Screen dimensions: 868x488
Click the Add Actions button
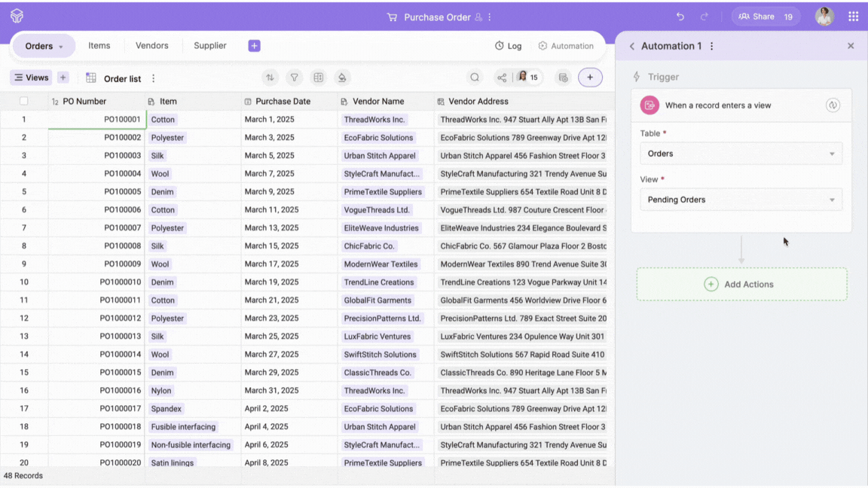point(741,285)
